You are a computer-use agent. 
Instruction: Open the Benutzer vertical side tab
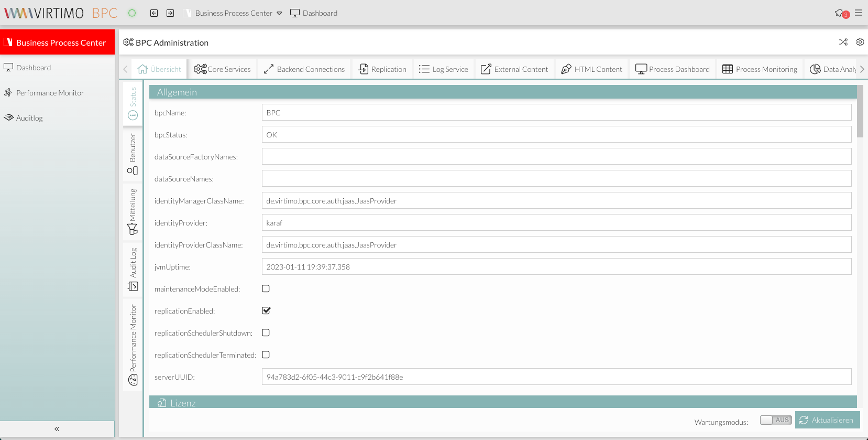[x=133, y=154]
